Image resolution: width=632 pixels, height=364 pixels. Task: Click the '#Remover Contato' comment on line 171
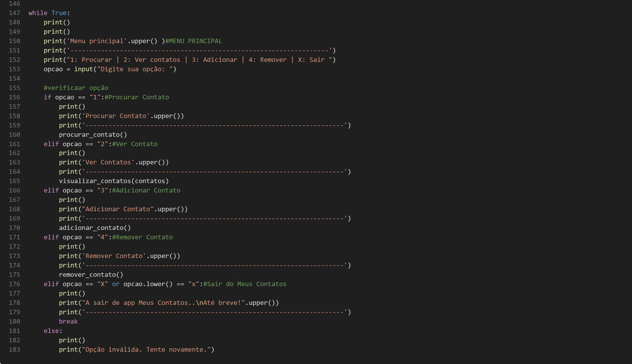click(143, 237)
